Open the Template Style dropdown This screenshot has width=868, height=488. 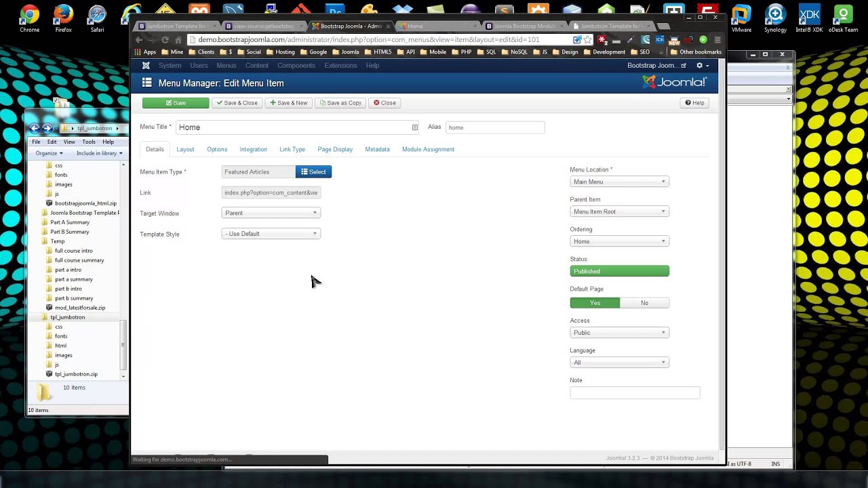(271, 234)
